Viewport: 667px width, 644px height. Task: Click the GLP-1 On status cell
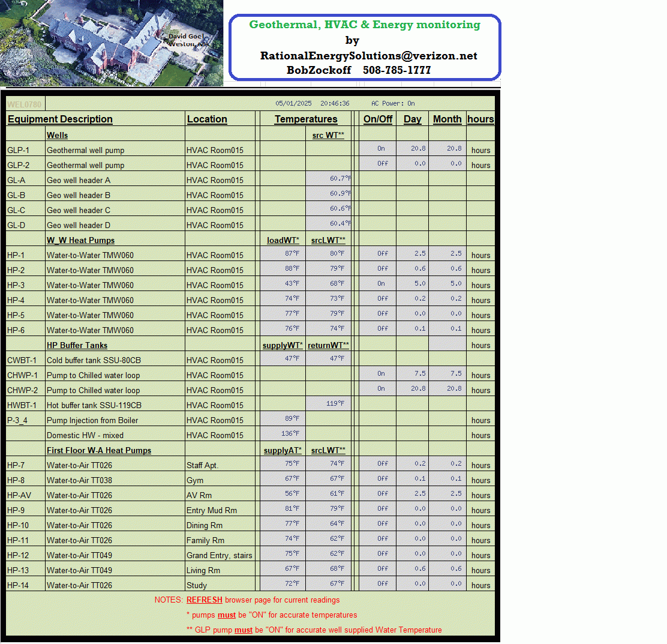click(x=378, y=148)
